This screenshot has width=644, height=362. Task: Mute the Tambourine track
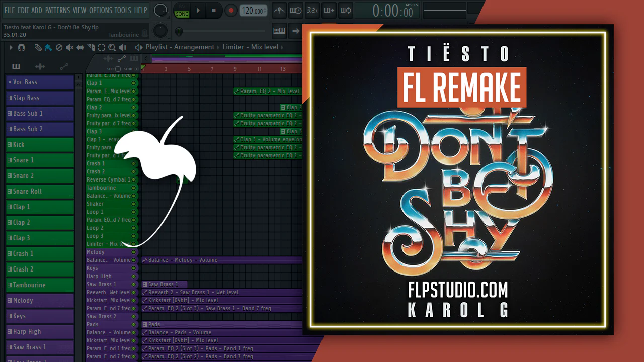point(133,188)
